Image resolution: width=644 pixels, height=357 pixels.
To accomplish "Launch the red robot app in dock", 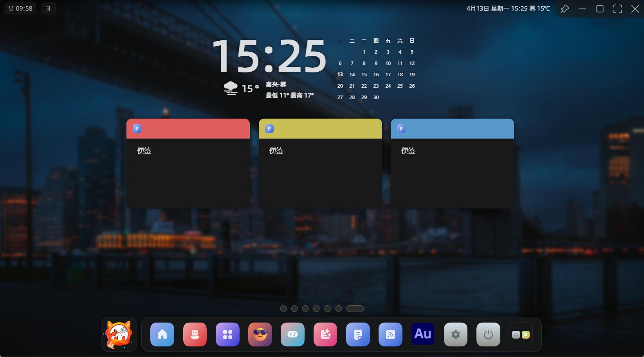I will (195, 334).
